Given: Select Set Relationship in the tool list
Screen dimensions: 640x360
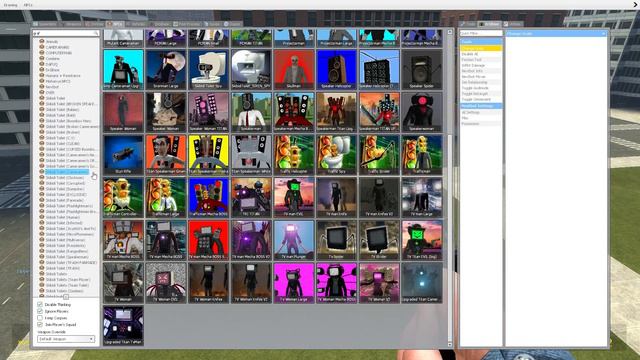Looking at the screenshot, I should tap(481, 82).
